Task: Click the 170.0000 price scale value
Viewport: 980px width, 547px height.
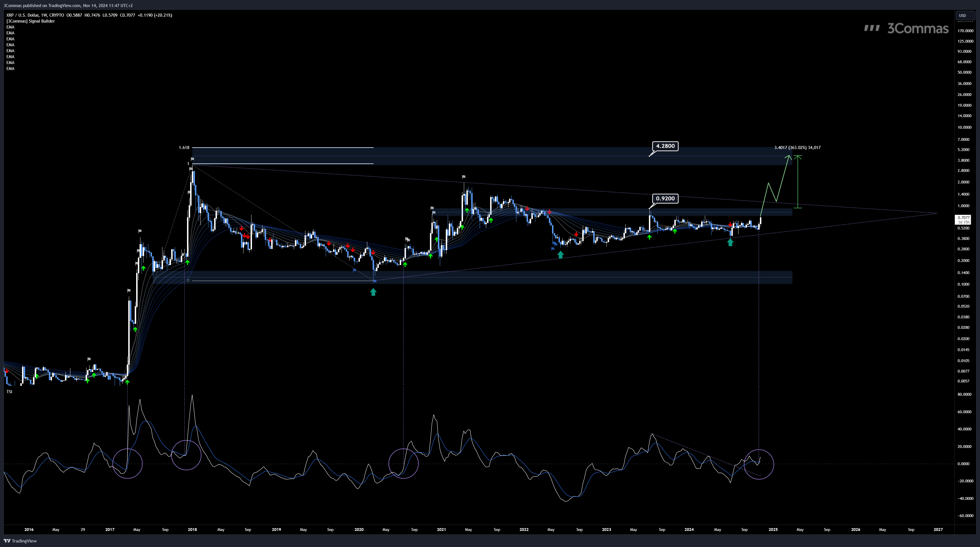Action: [966, 31]
